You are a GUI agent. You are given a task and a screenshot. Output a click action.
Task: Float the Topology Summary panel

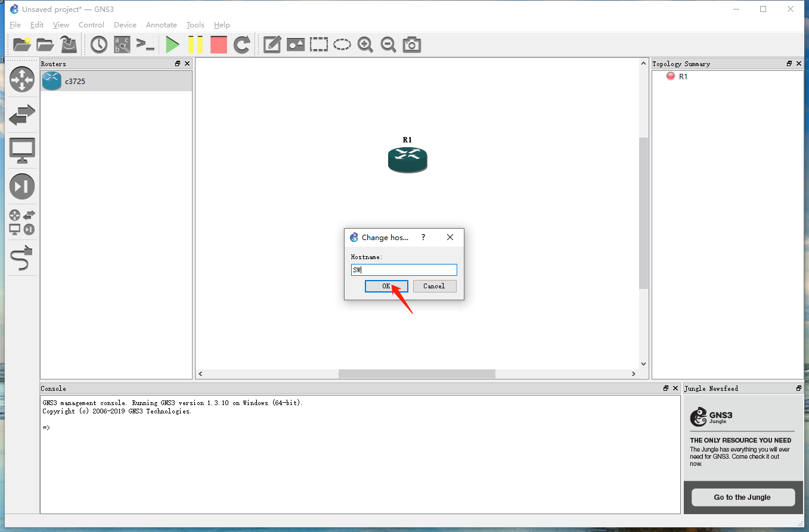coord(789,64)
